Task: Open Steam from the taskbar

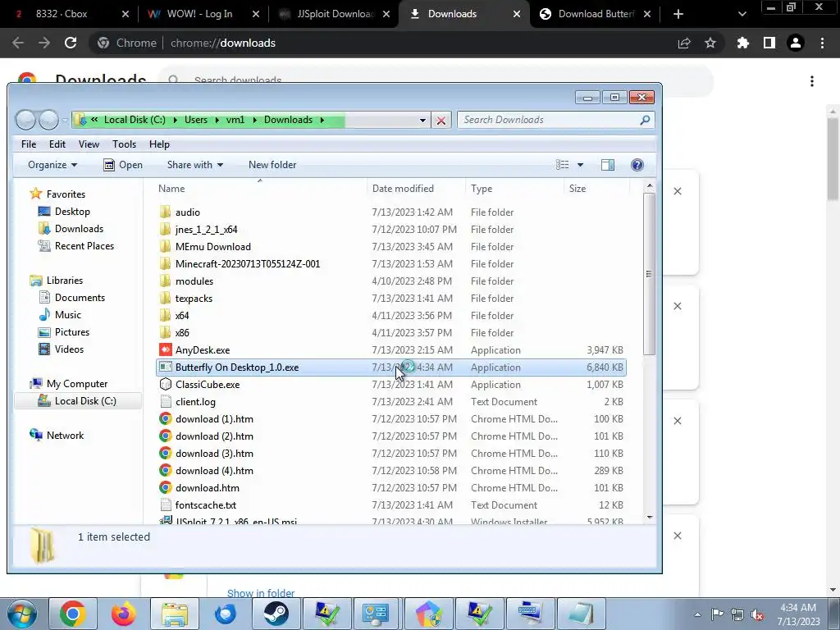Action: point(276,614)
